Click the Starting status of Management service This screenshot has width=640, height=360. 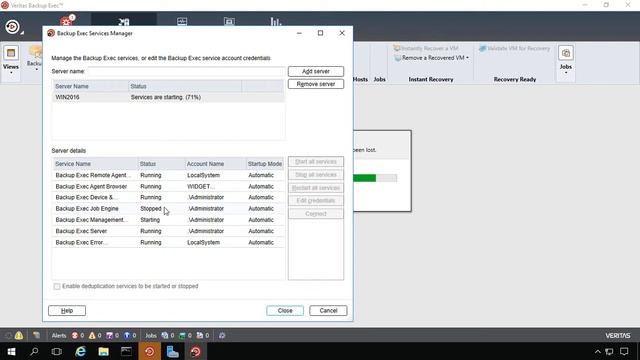point(150,220)
